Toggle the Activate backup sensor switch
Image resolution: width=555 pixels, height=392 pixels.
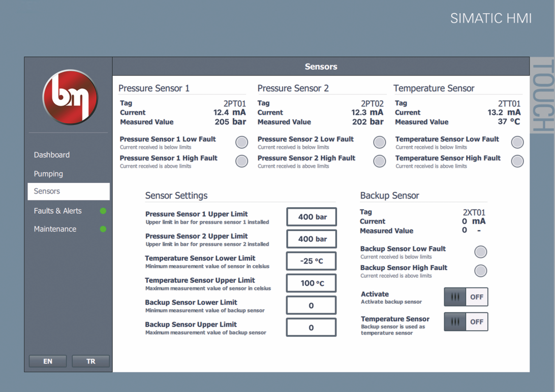coord(466,297)
